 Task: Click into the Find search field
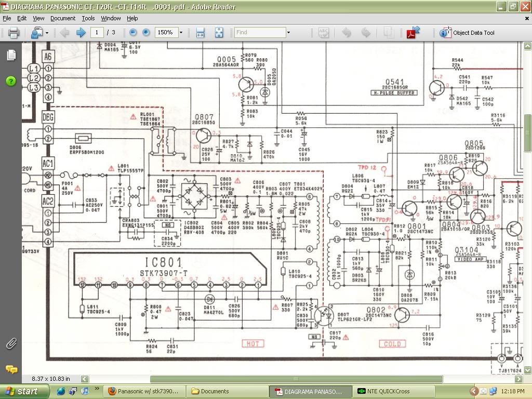tap(260, 32)
